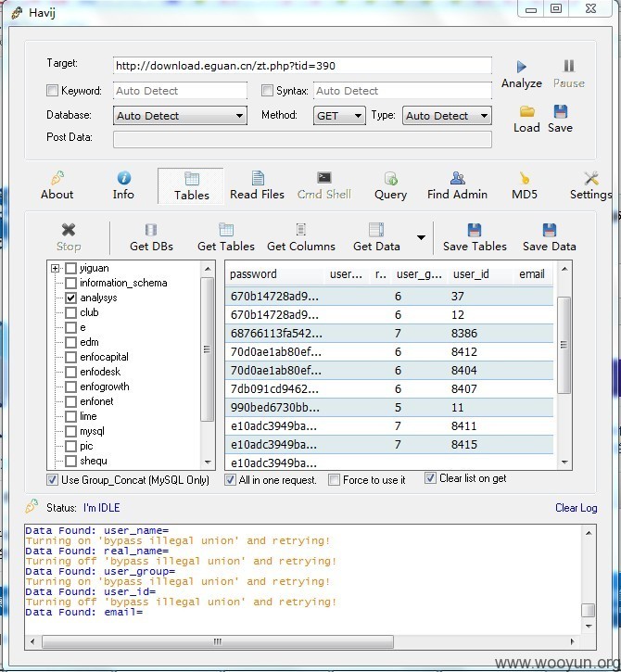Click the carrot icon beside Status
The image size is (621, 672).
32,507
